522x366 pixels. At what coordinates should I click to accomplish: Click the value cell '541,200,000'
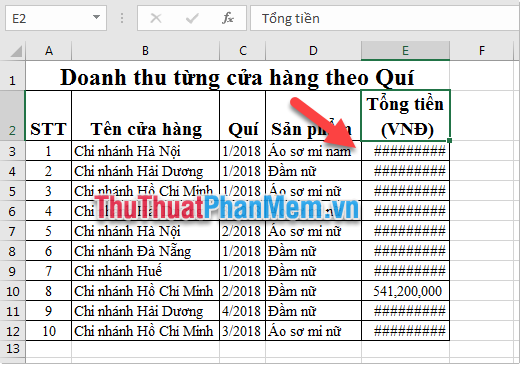(405, 291)
